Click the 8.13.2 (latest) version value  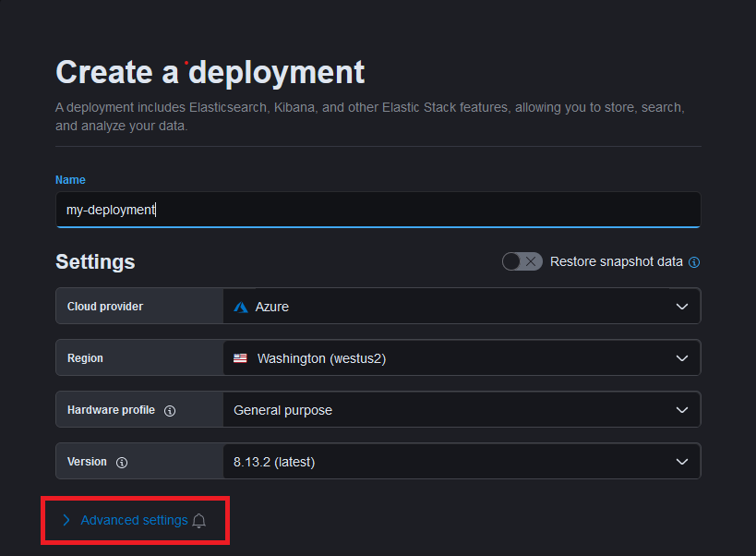[x=274, y=462]
